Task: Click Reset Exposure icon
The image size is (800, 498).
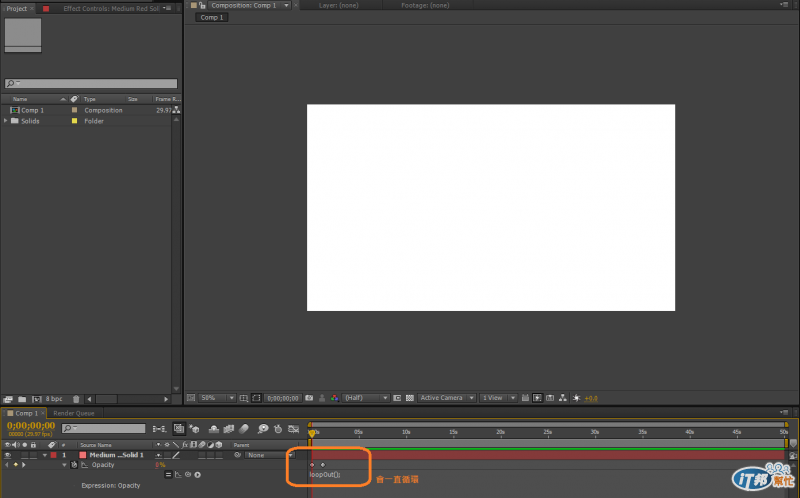Action: tap(577, 398)
